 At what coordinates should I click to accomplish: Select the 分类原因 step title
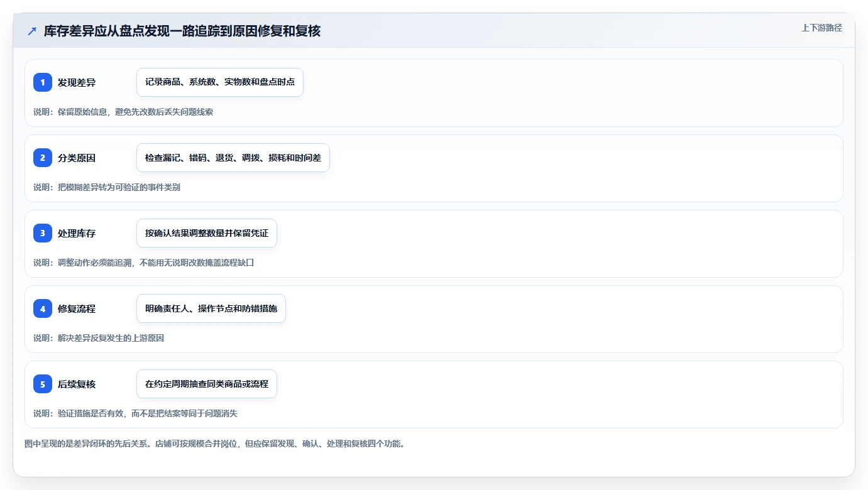pyautogui.click(x=77, y=158)
